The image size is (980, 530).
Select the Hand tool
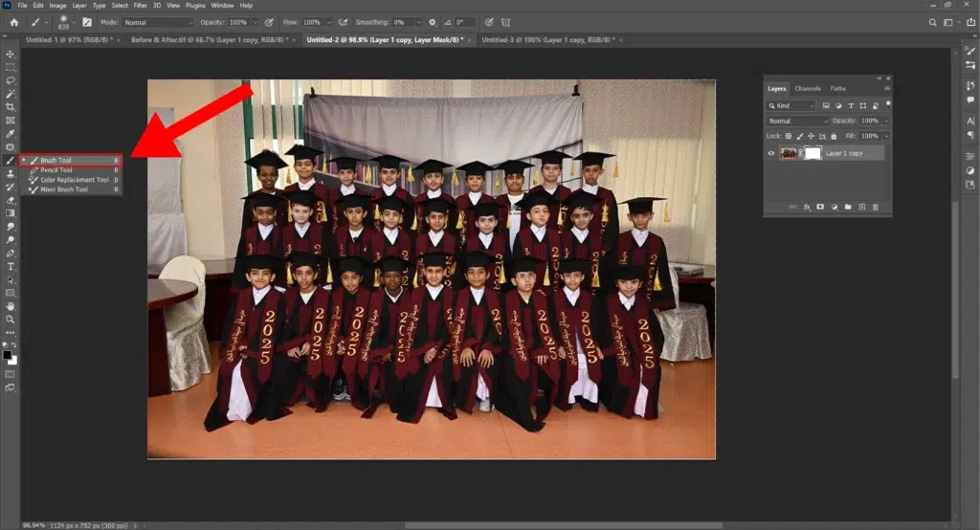pos(11,306)
